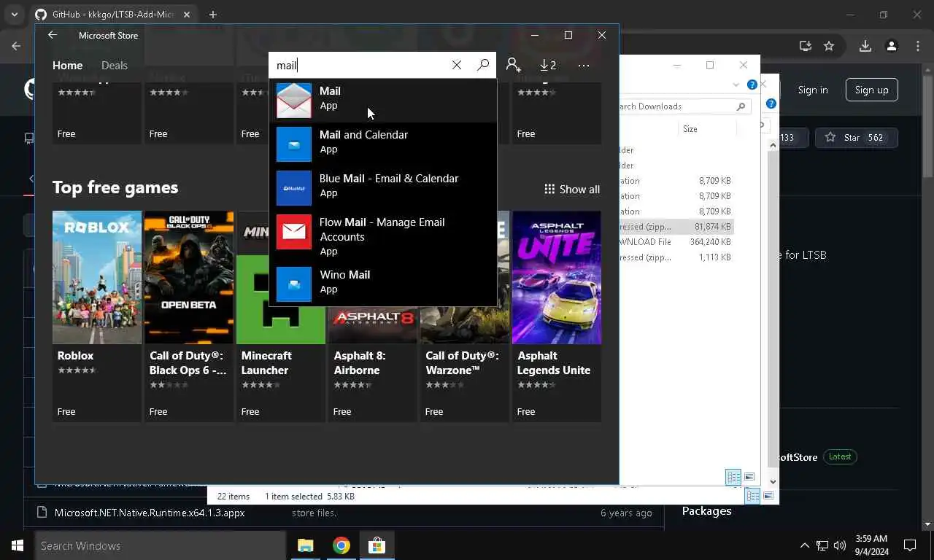Run search with the magnifier icon
The width and height of the screenshot is (934, 560).
tap(483, 65)
